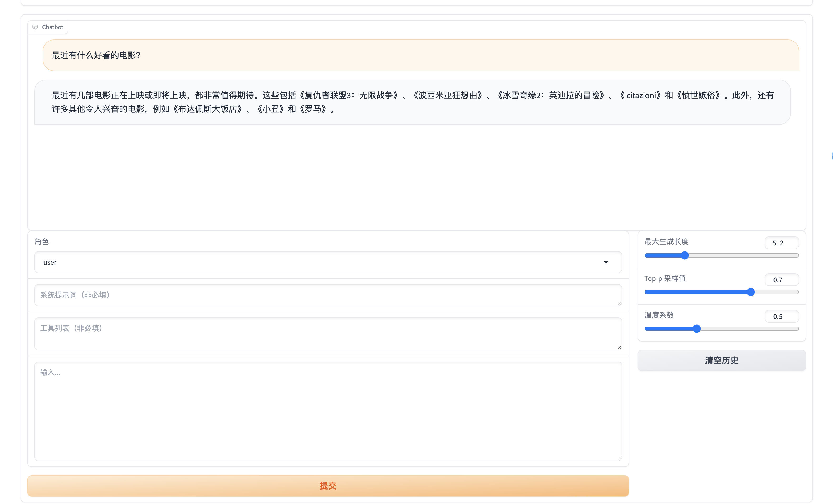Click the user message 最近有什么好看的电影?
The width and height of the screenshot is (833, 504).
421,56
